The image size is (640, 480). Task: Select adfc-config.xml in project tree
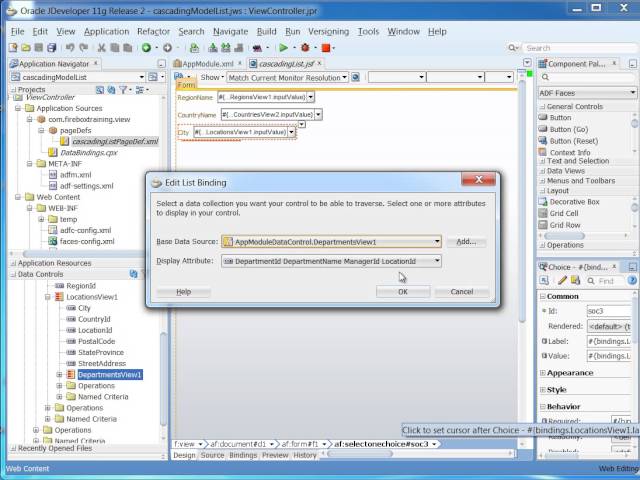(x=85, y=230)
